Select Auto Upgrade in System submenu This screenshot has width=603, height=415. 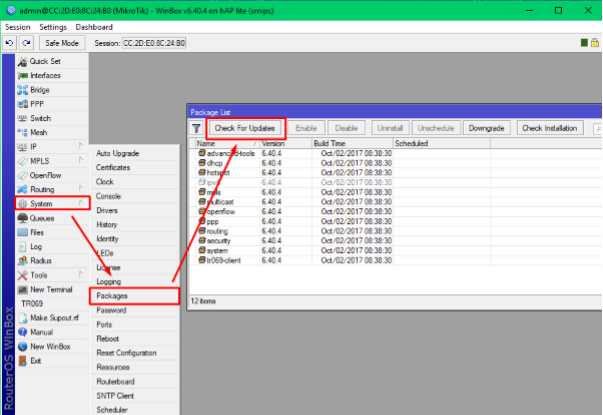[135, 153]
